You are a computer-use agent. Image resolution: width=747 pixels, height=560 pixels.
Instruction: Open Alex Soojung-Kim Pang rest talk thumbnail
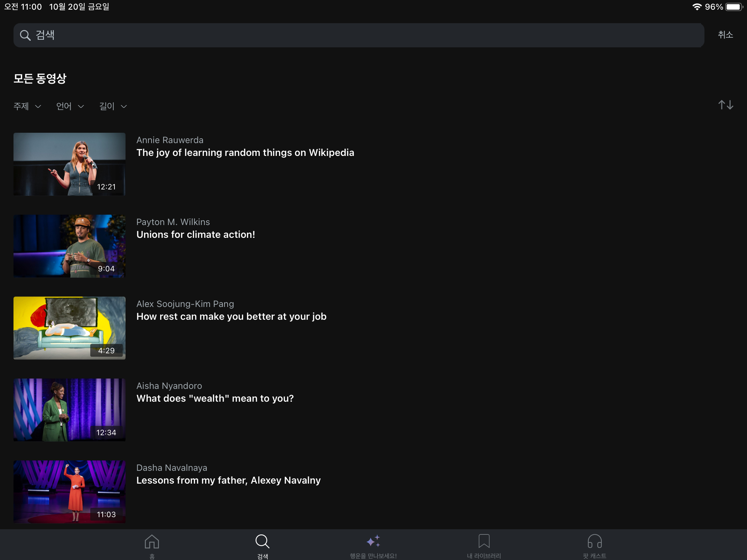click(70, 328)
